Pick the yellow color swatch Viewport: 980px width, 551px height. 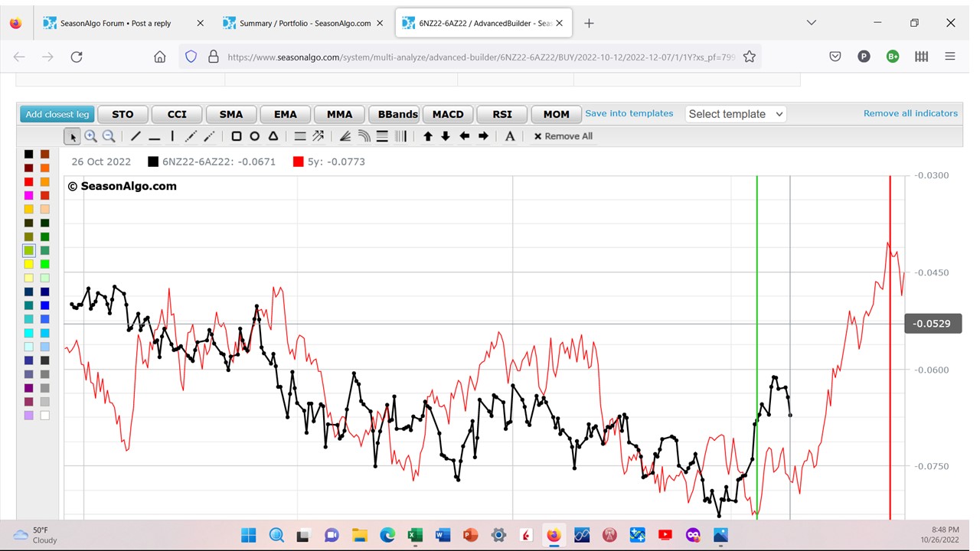28,264
